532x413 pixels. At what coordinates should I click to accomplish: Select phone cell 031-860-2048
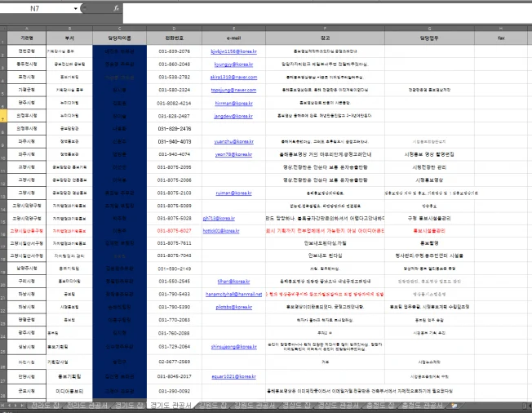[x=175, y=64]
